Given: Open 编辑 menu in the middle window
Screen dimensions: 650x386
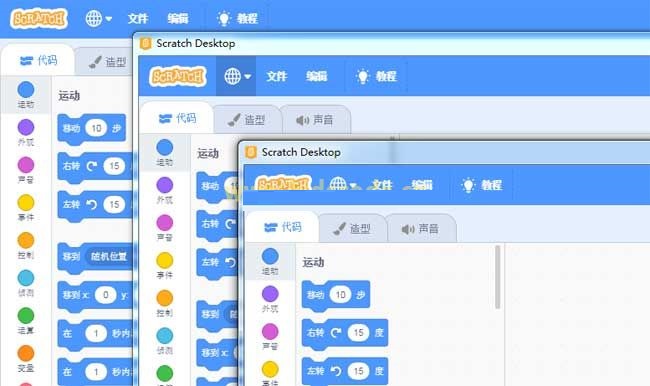Looking at the screenshot, I should 317,76.
